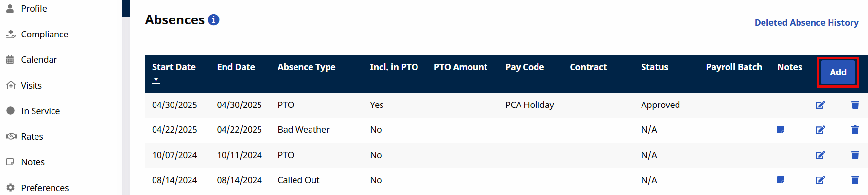Delete the Called Out absence row
Image resolution: width=868 pixels, height=195 pixels.
855,180
